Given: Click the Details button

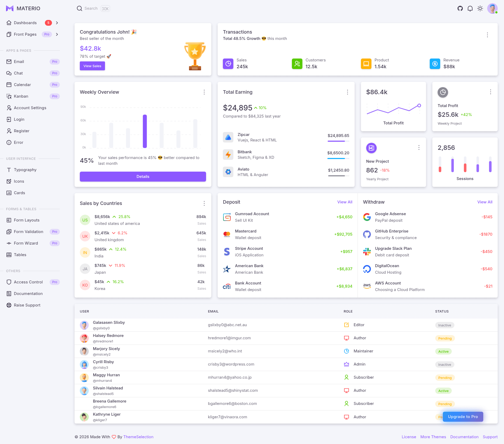Looking at the screenshot, I should (x=143, y=177).
